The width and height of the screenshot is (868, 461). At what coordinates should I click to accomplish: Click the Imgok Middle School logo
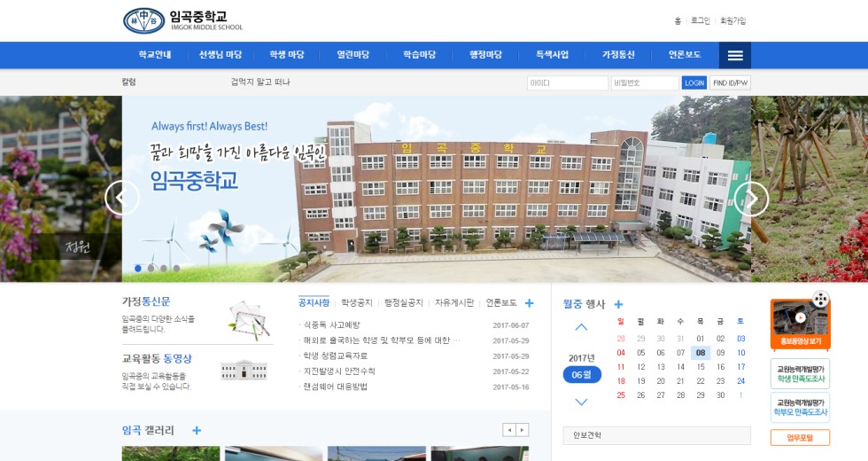click(182, 20)
